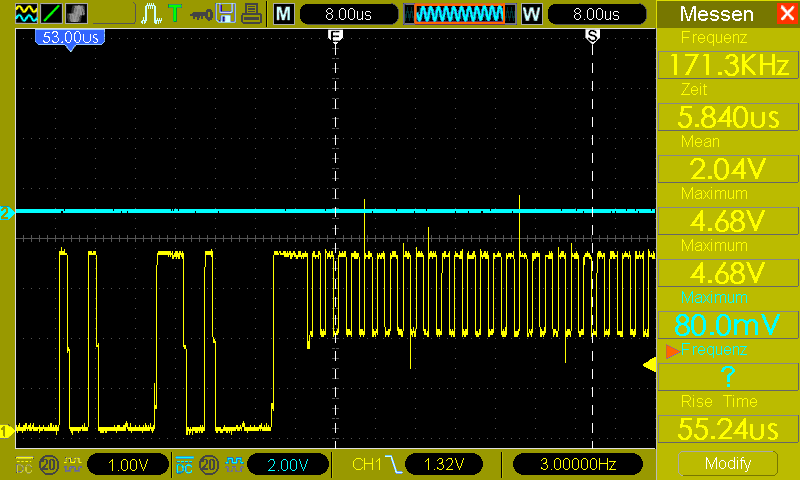Image resolution: width=800 pixels, height=480 pixels.
Task: Click the Rise Time label
Action: pos(719,401)
